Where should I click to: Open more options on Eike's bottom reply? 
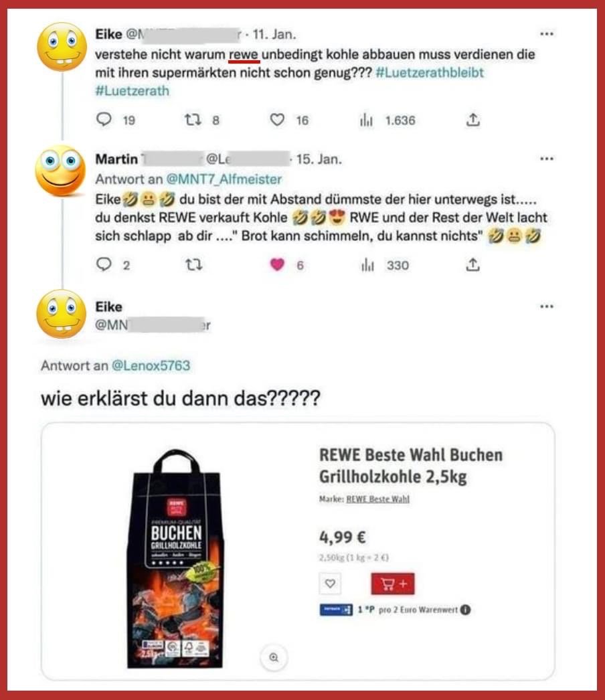(547, 307)
